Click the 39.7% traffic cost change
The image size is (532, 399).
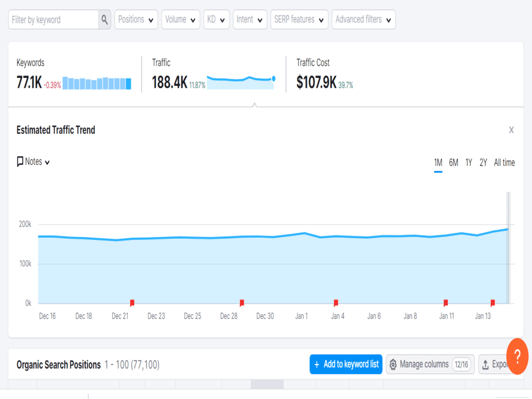pos(345,85)
